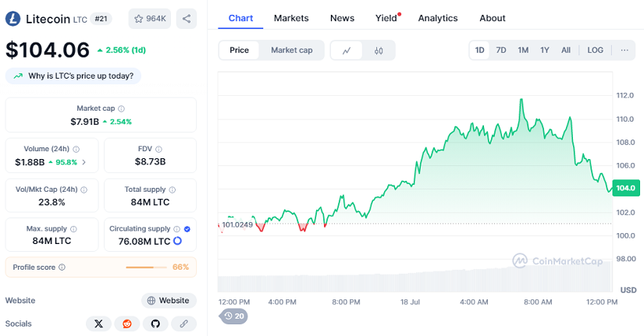Select the 1D time range
The width and height of the screenshot is (644, 336).
coord(480,50)
